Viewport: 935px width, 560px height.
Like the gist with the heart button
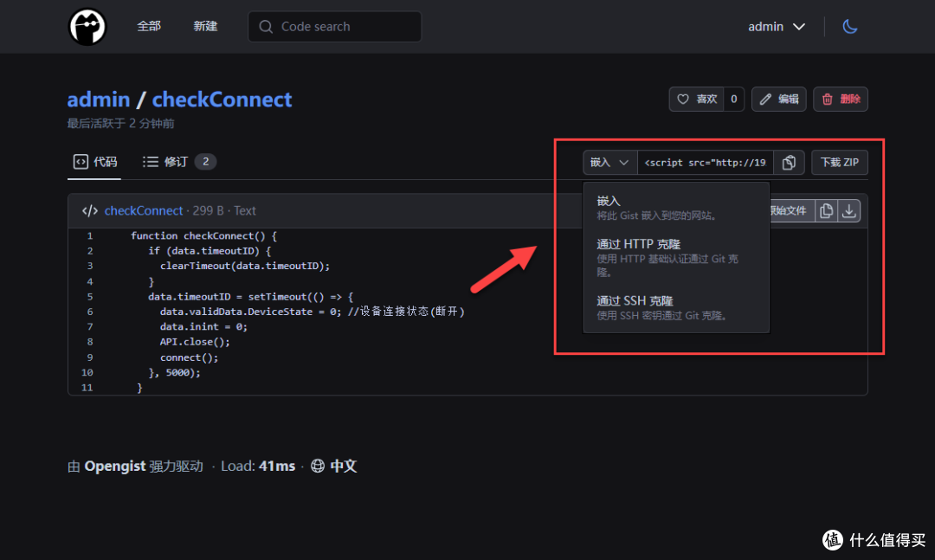tap(696, 99)
